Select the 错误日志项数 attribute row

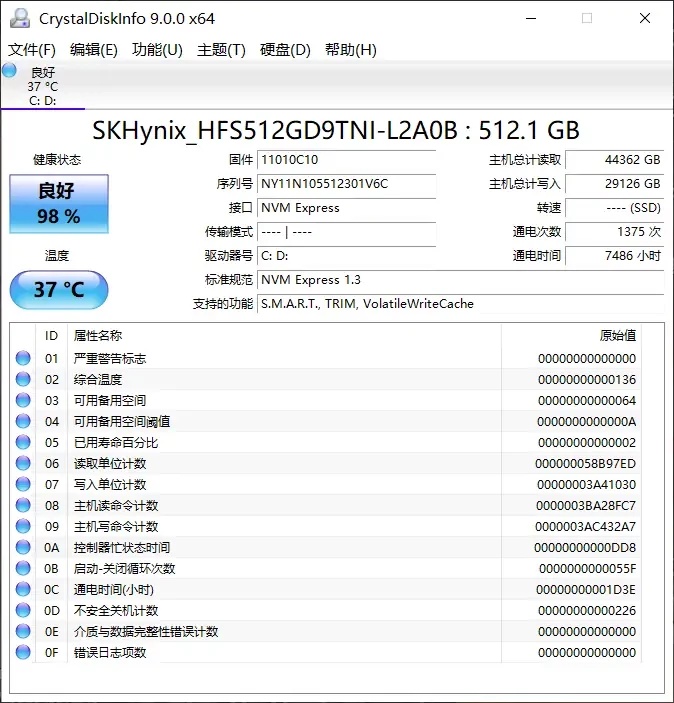pyautogui.click(x=326, y=652)
